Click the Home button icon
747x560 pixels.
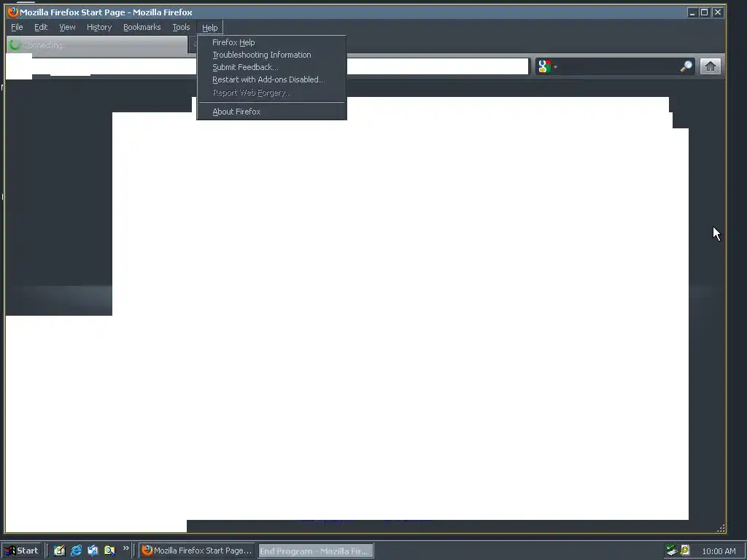tap(710, 66)
